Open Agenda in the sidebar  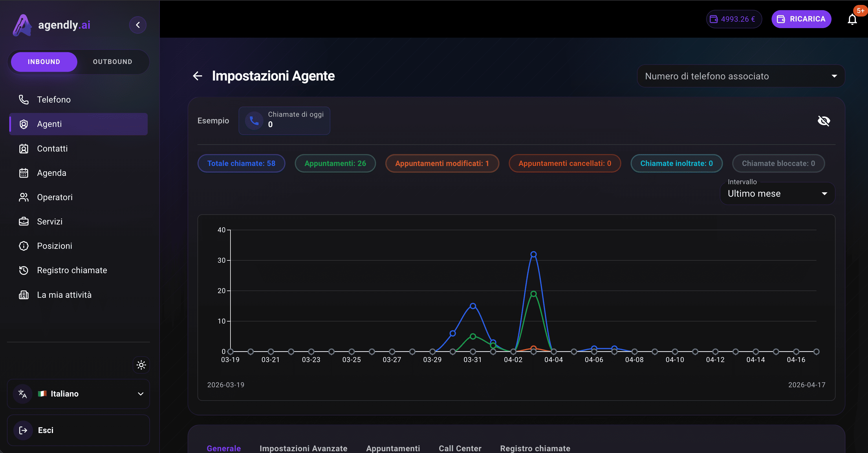[x=78, y=173]
